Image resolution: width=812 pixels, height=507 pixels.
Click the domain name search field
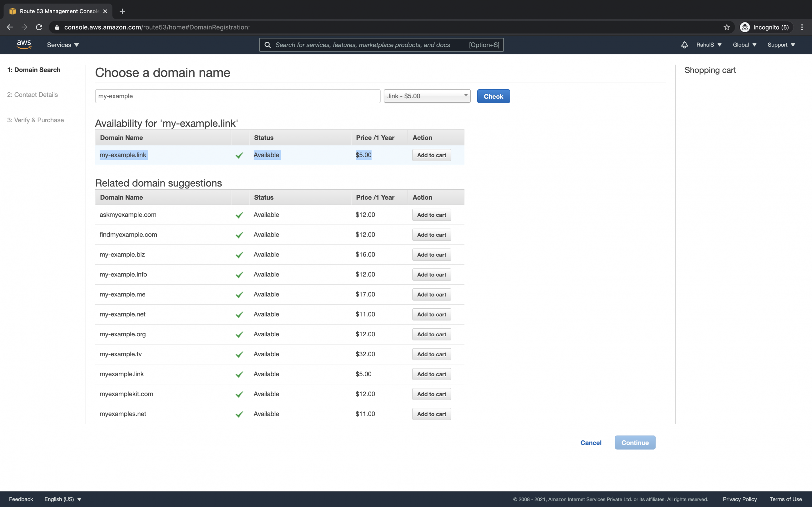point(237,96)
